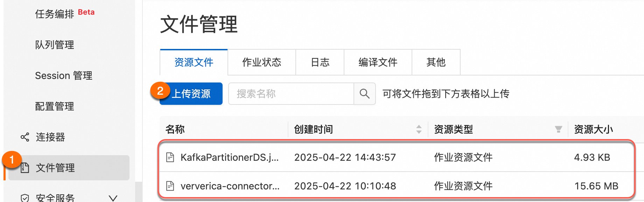The image size is (644, 202).
Task: Click the 上传资源 upload button
Action: coord(191,94)
